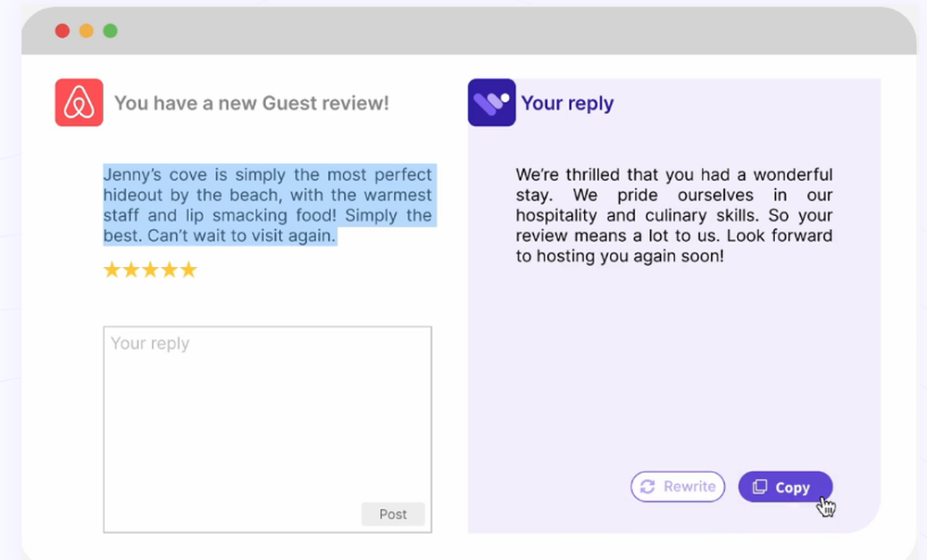Close the window using the red dot
Viewport: 927px width, 560px height.
point(62,32)
